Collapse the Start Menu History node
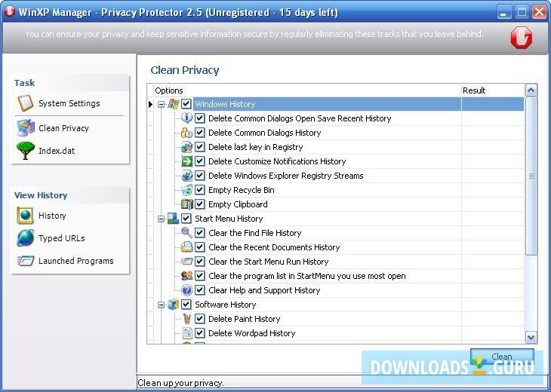 (x=161, y=219)
